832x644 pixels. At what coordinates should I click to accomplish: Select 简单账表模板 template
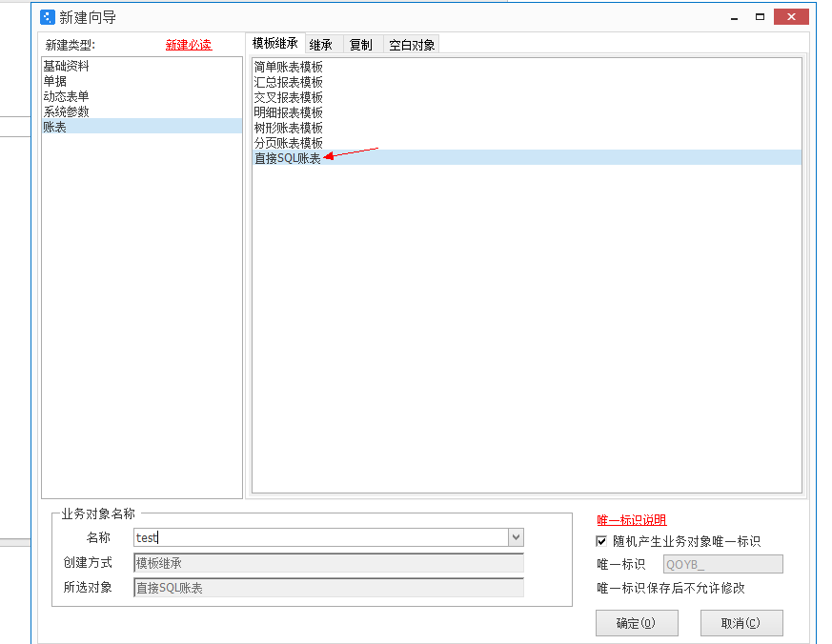[x=288, y=67]
